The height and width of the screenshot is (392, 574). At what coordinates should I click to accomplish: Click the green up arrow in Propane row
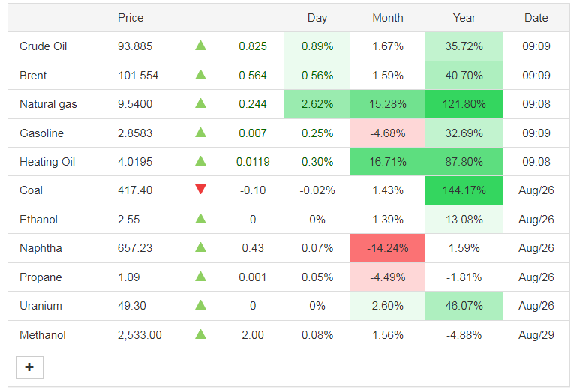200,277
